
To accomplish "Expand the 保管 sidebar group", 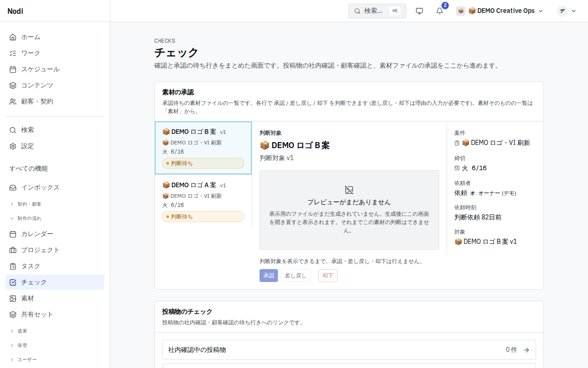I will pos(55,345).
